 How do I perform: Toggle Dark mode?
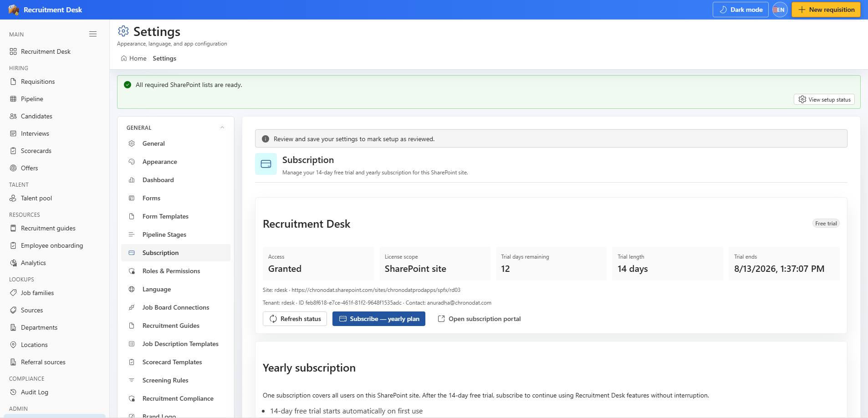tap(740, 10)
